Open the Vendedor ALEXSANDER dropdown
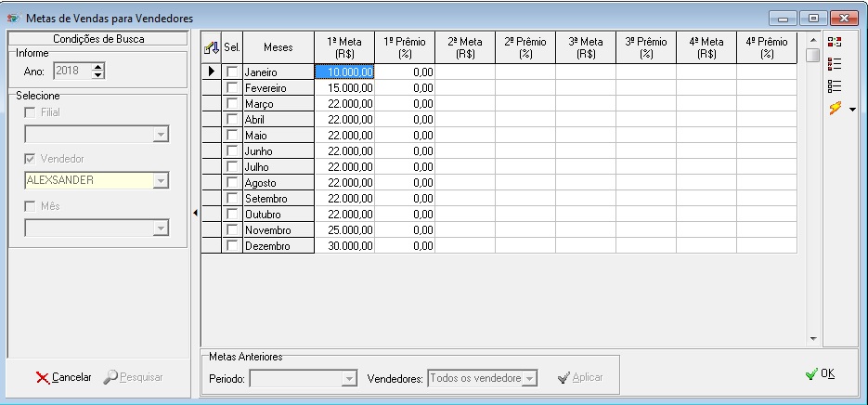The width and height of the screenshot is (868, 405). point(161,180)
